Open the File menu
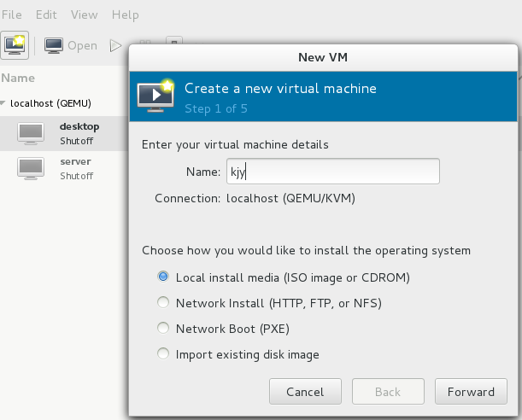The image size is (522, 420). tap(12, 15)
